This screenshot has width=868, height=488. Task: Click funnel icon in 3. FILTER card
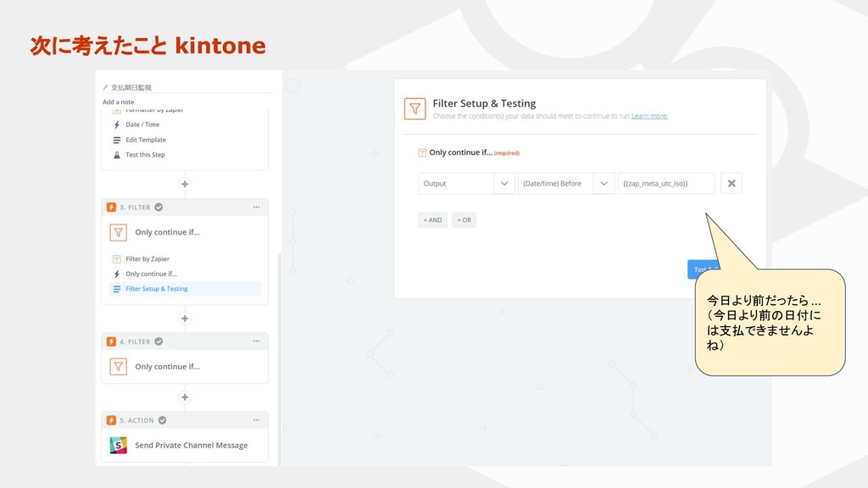coord(119,232)
